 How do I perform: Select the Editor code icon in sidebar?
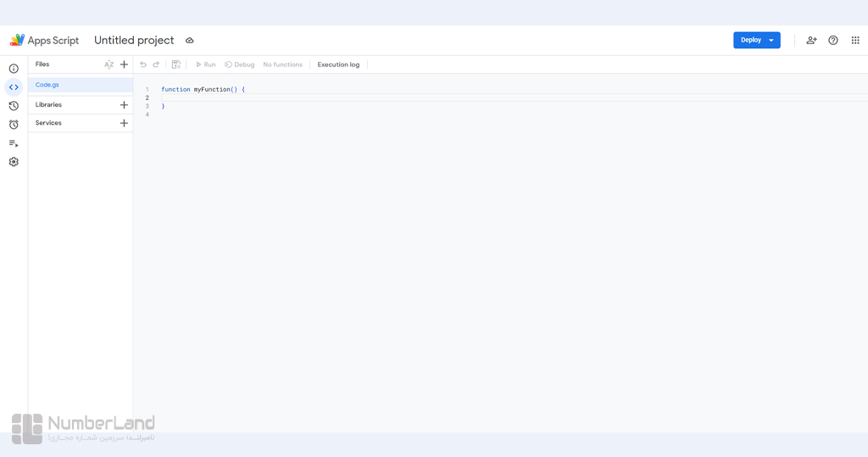click(x=14, y=87)
